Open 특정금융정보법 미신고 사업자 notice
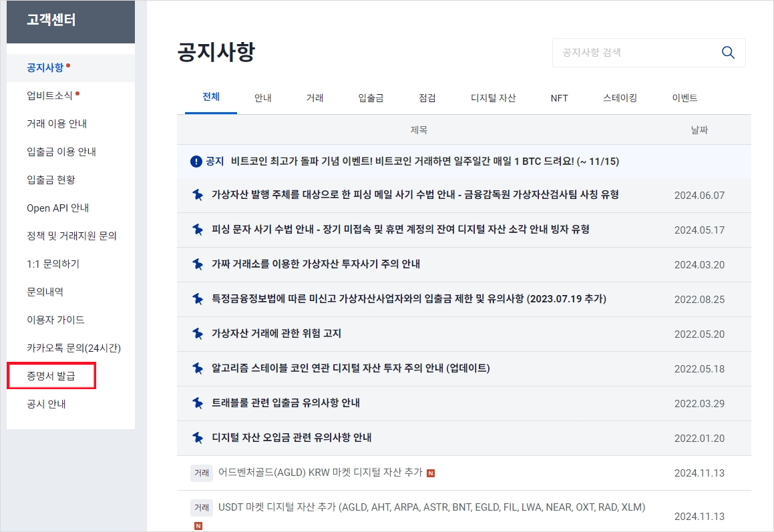The width and height of the screenshot is (774, 532). (409, 298)
